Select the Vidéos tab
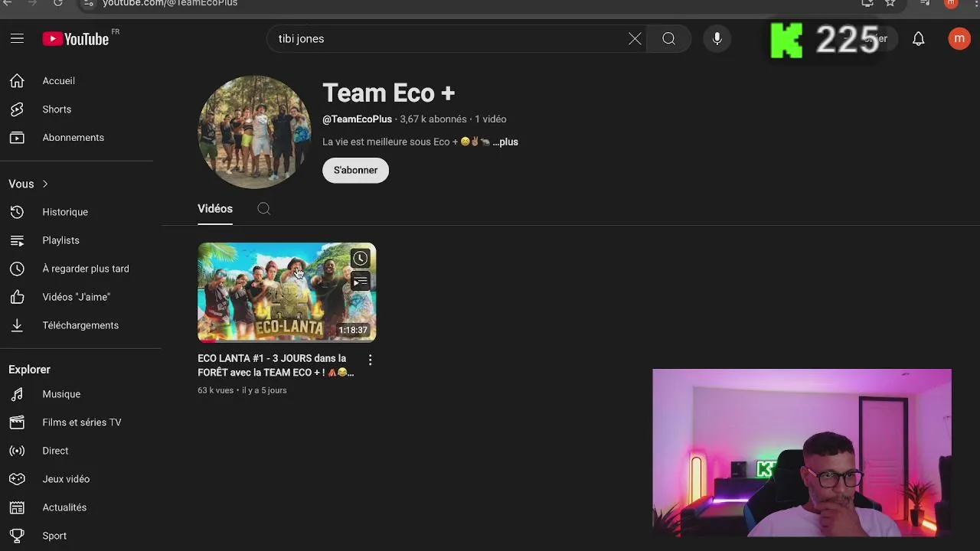This screenshot has width=980, height=551. (215, 209)
